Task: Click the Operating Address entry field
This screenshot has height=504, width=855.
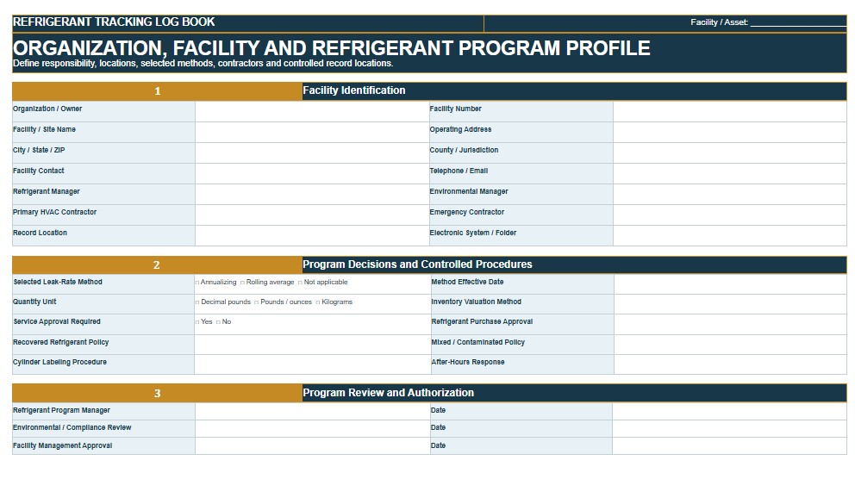Action: click(729, 133)
